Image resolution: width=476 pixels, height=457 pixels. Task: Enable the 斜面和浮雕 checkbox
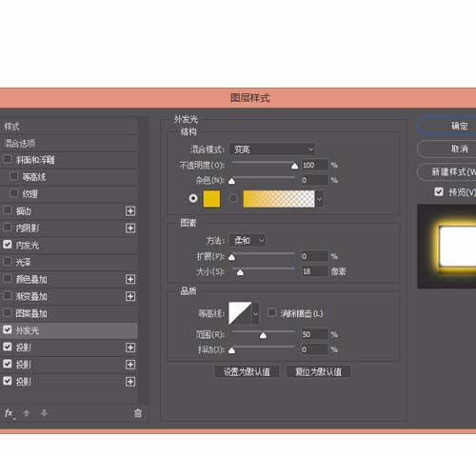pos(8,159)
